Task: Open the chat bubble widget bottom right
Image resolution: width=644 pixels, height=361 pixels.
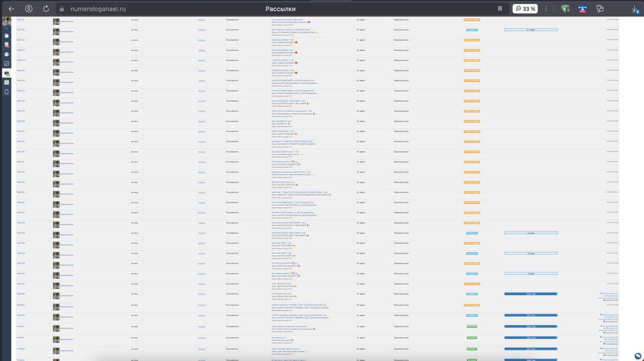Action: 637,355
